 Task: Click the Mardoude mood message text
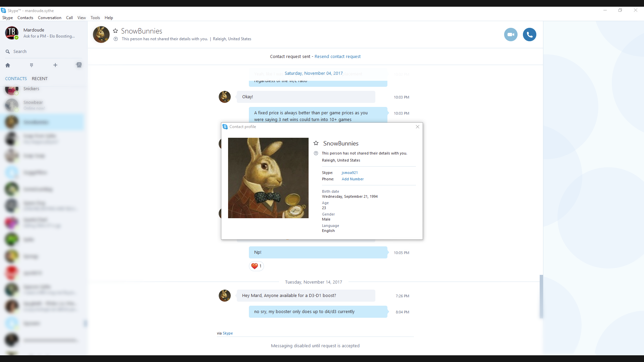pyautogui.click(x=49, y=36)
